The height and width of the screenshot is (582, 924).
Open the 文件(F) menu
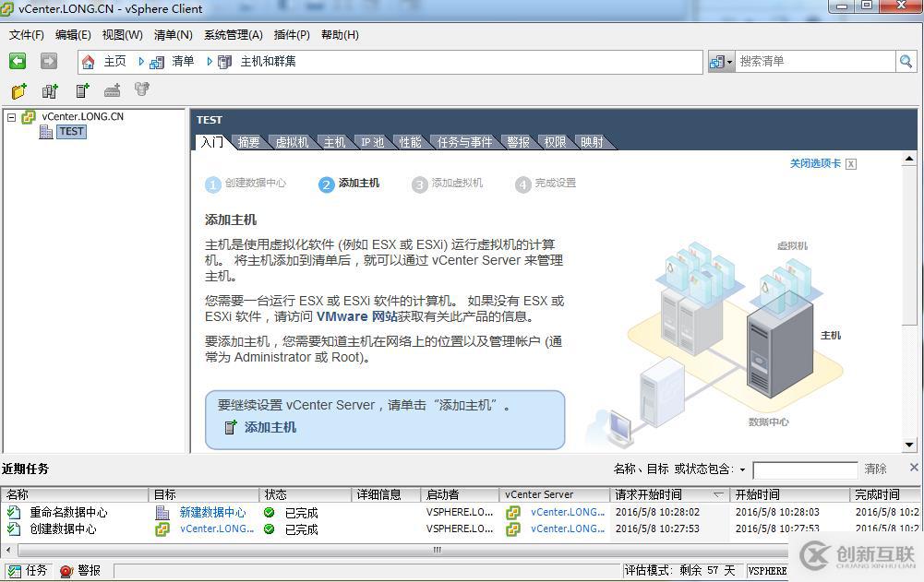click(x=27, y=35)
